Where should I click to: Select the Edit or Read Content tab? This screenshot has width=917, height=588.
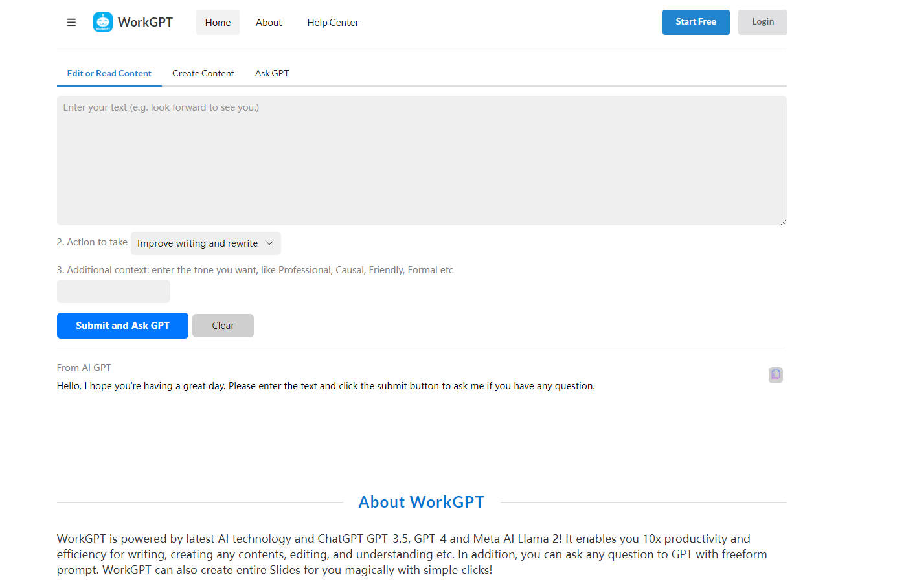[109, 74]
